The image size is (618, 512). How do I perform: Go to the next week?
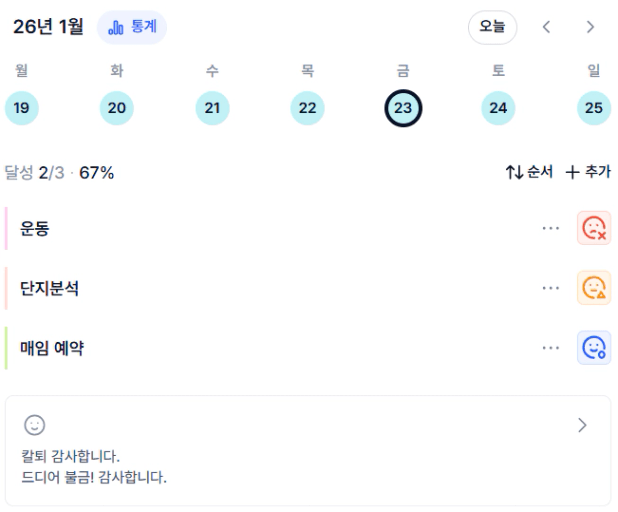tap(590, 27)
